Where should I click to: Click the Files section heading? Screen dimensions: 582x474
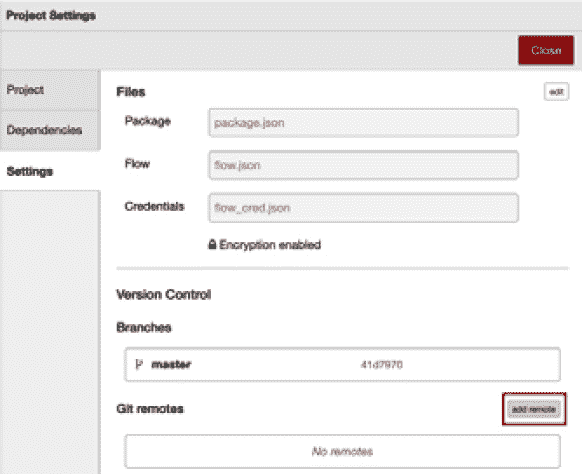pyautogui.click(x=131, y=92)
